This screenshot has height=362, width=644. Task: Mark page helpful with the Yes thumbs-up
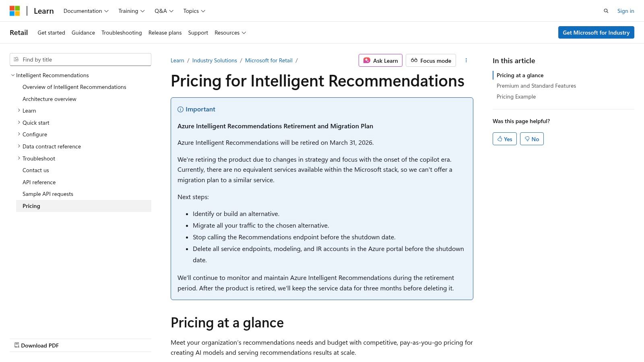tap(504, 139)
